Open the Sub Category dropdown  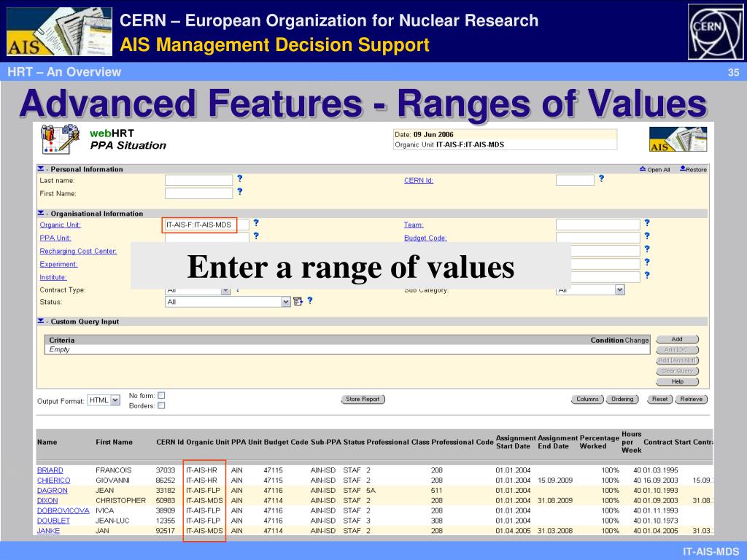point(590,289)
